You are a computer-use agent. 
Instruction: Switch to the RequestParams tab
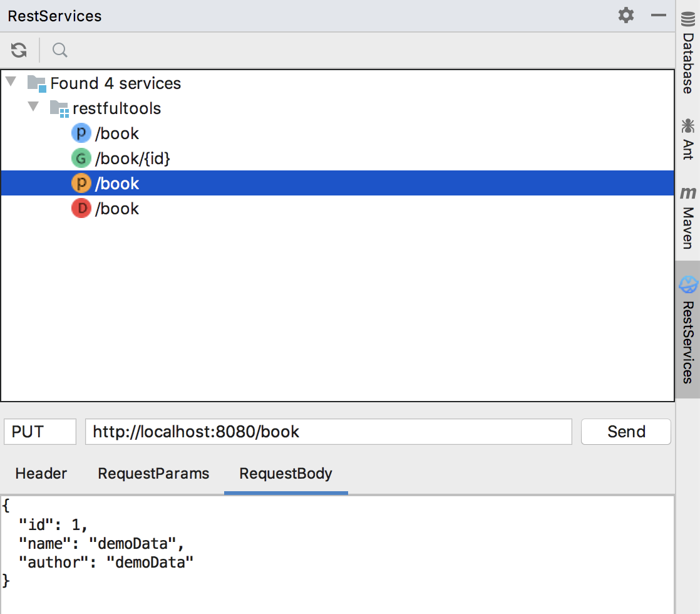pos(153,474)
